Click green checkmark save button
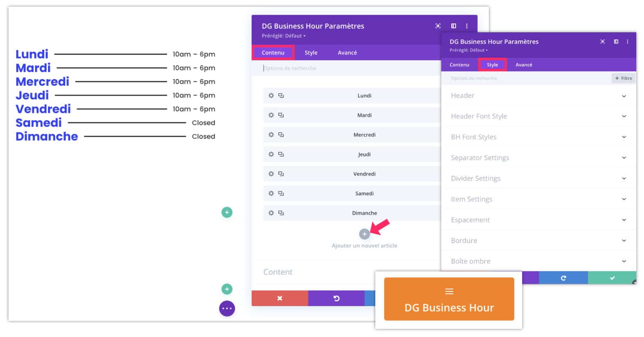The width and height of the screenshot is (644, 337). pyautogui.click(x=612, y=278)
